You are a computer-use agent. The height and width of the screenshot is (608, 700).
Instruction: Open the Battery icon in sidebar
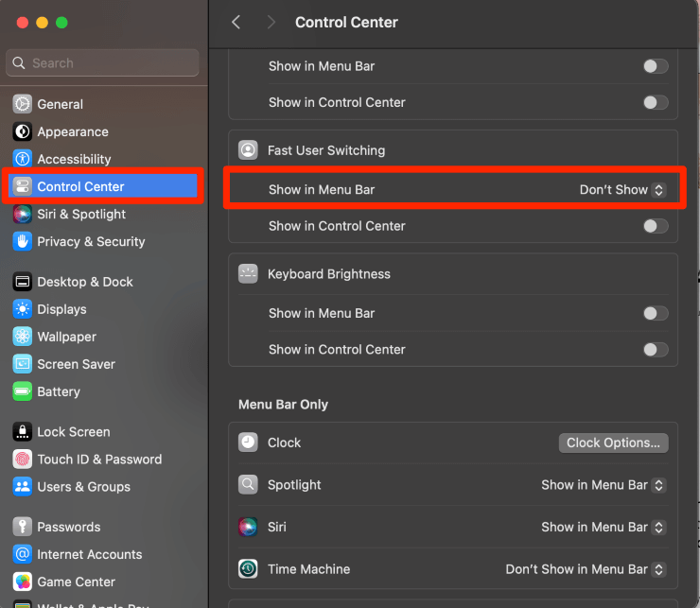[x=22, y=391]
